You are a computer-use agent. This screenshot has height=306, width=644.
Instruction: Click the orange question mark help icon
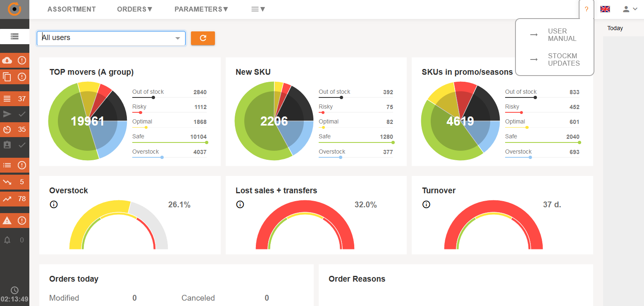586,9
